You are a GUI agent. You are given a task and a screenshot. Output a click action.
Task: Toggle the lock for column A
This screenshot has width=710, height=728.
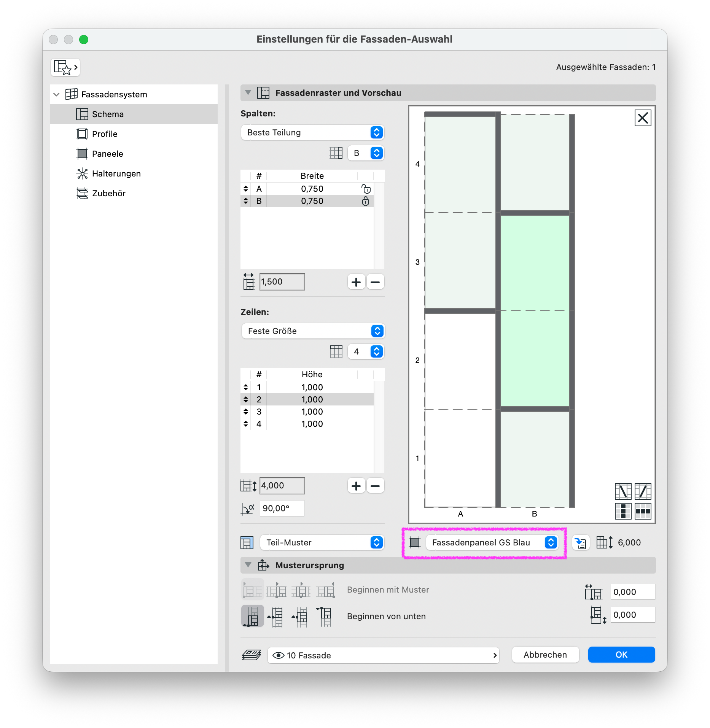[366, 189]
